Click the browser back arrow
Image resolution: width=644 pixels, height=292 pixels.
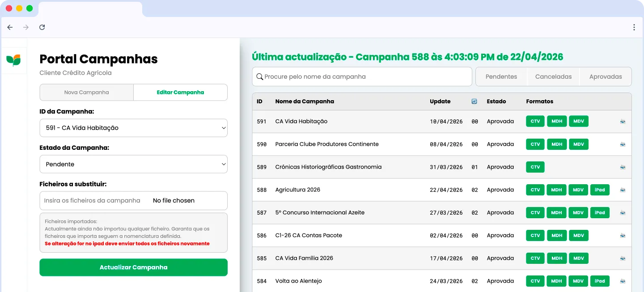(x=10, y=27)
